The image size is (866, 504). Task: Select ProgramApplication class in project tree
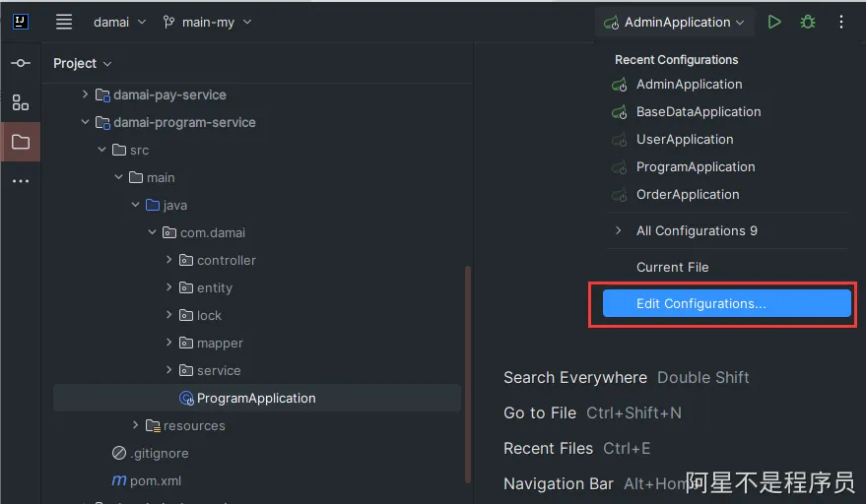pyautogui.click(x=255, y=398)
